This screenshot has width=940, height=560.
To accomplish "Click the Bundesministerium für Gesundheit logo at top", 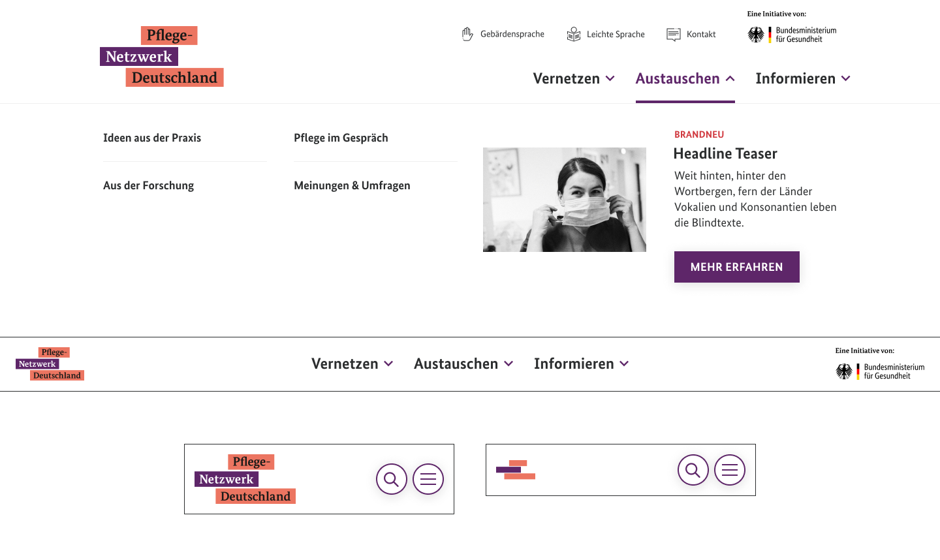I will point(792,35).
